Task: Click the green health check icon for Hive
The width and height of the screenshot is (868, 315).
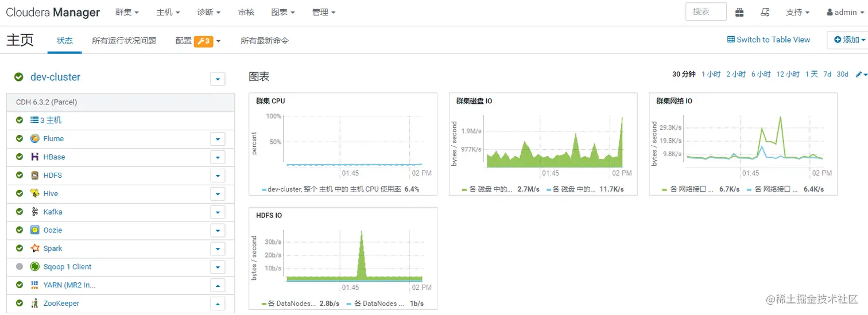Action: (20, 193)
